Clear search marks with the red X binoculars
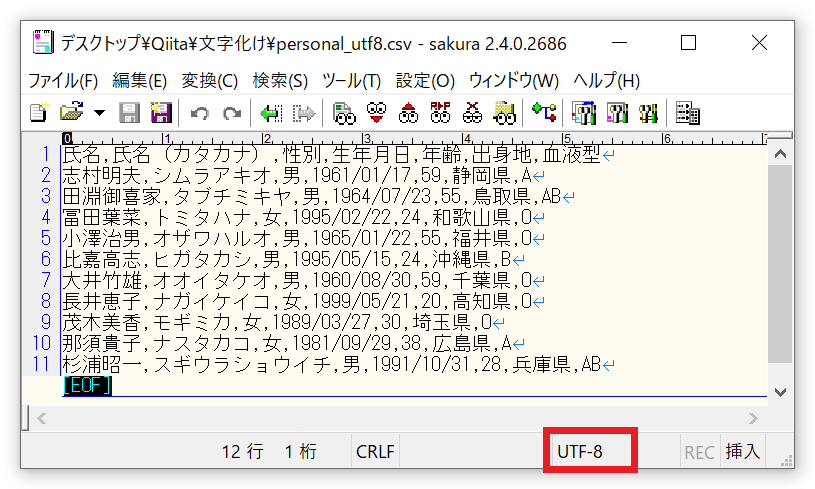 472,112
